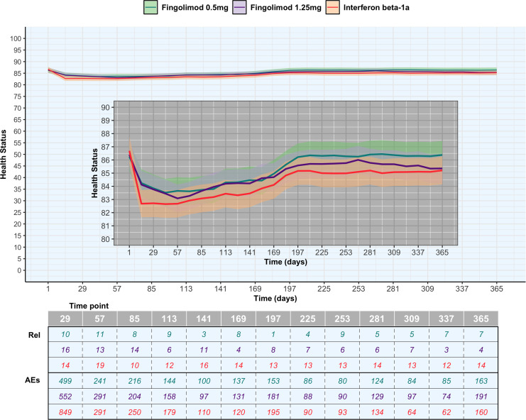Image resolution: width=526 pixels, height=420 pixels.
Task: Click the main y-axis tick label 95
Action: coord(17,50)
